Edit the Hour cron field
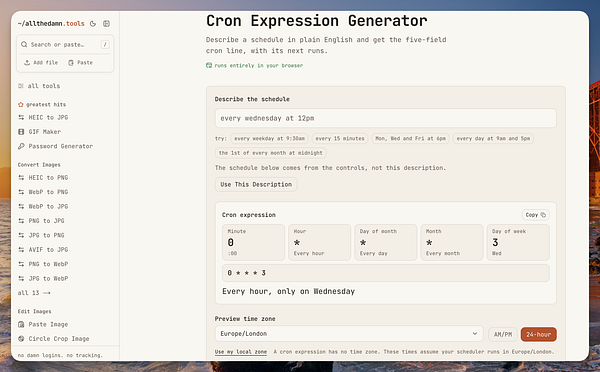 (320, 243)
